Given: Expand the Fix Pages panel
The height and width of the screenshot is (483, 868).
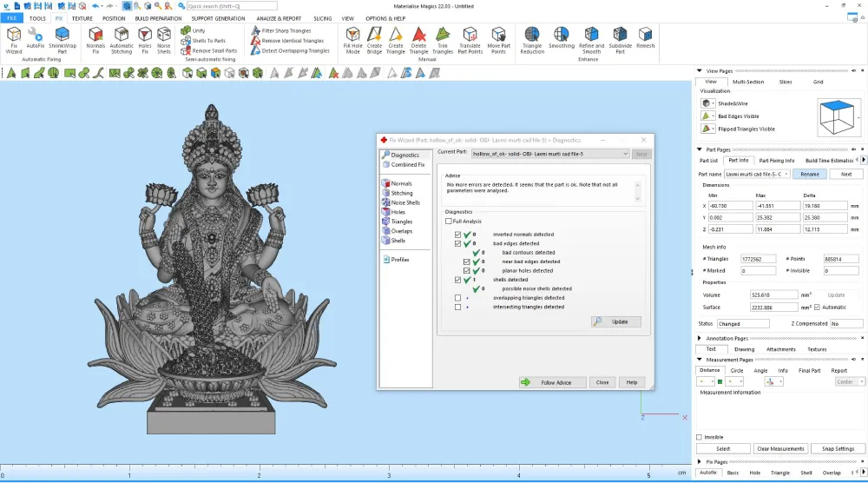Looking at the screenshot, I should pyautogui.click(x=699, y=461).
